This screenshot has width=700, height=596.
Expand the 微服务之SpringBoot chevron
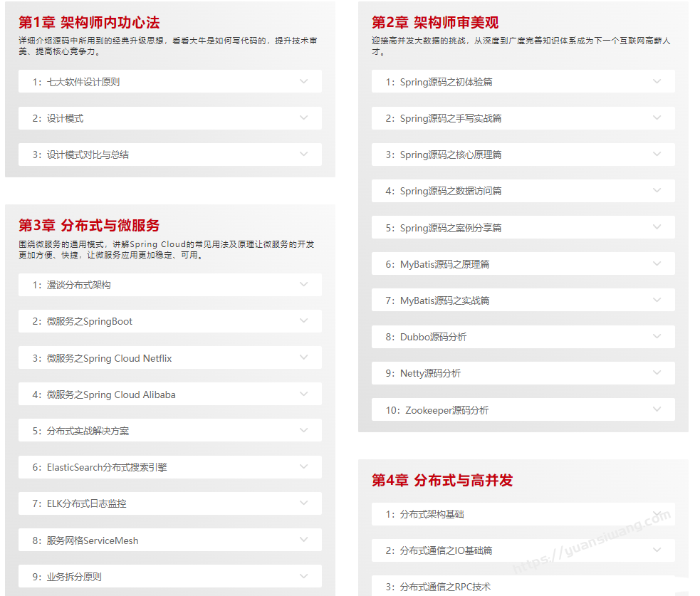(303, 320)
